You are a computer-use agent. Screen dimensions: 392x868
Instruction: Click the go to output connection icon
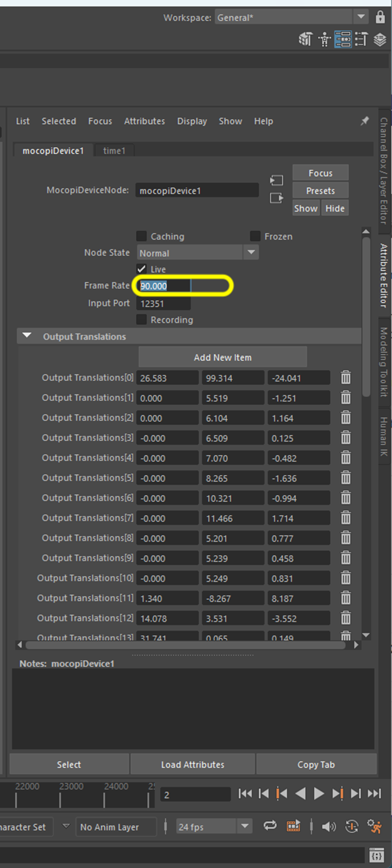(x=276, y=198)
